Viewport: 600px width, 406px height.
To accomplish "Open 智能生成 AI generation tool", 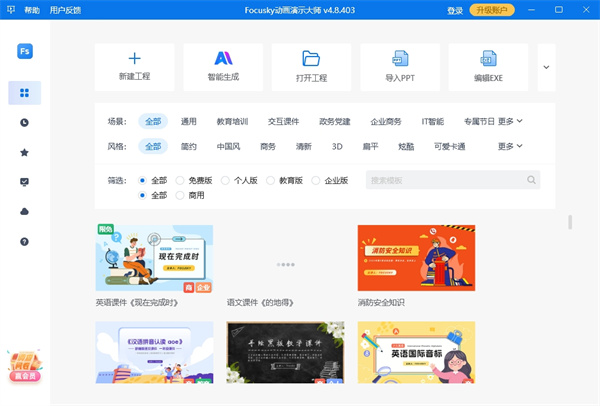I will click(x=223, y=58).
